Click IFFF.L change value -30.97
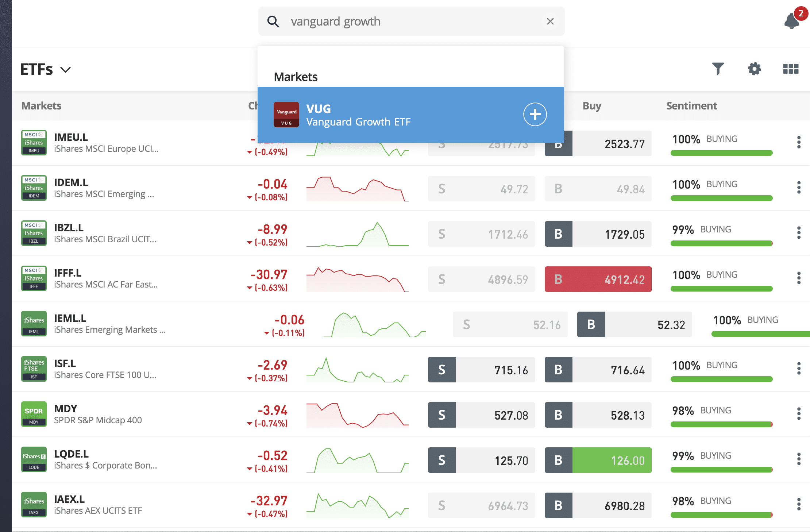This screenshot has height=532, width=810. (269, 274)
